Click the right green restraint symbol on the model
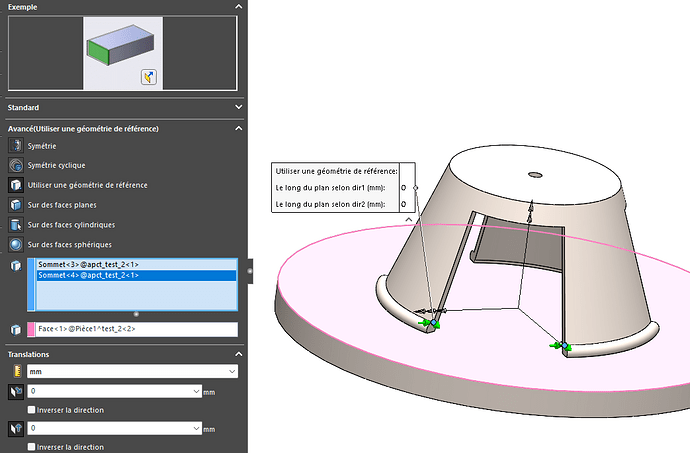The image size is (690, 453). [561, 346]
